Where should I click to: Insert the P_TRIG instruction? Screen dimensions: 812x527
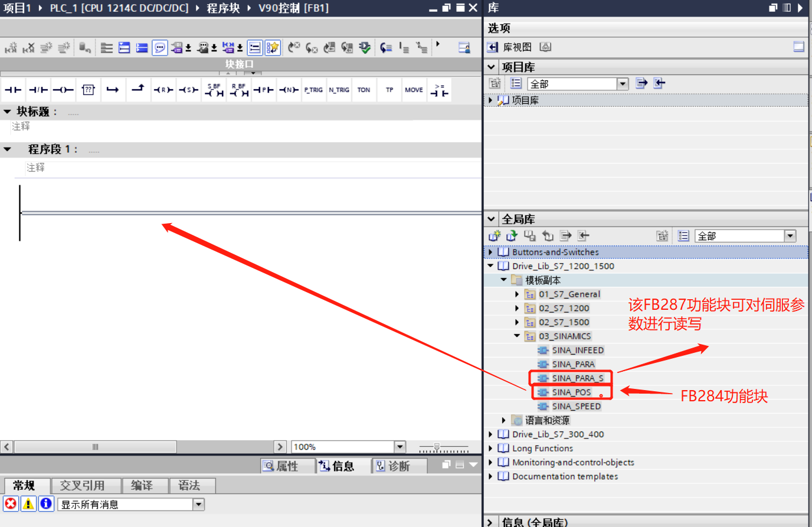pyautogui.click(x=313, y=90)
